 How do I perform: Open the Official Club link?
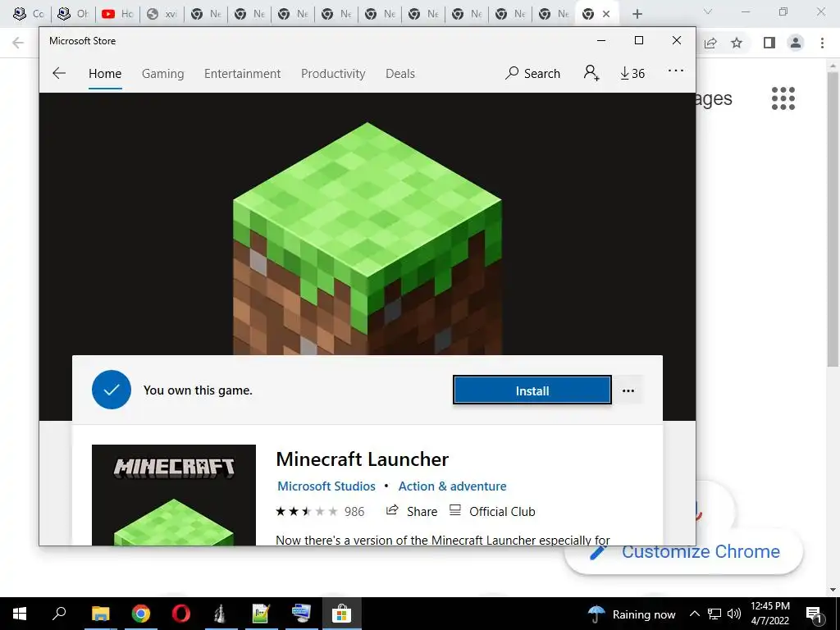click(492, 511)
